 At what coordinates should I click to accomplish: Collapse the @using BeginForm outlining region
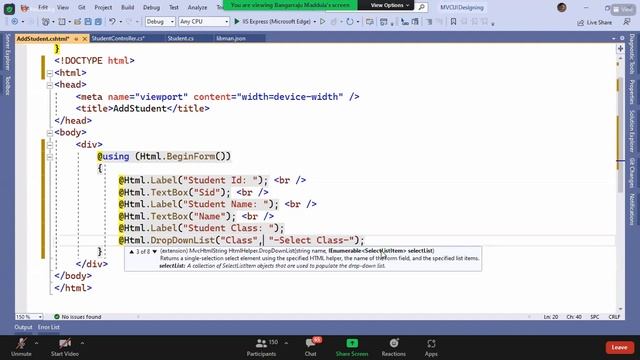pyautogui.click(x=50, y=157)
